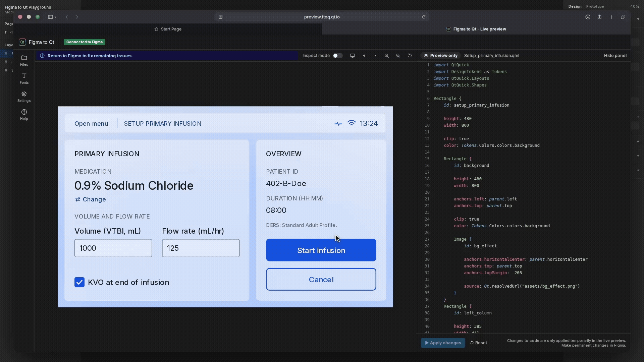
Task: Click Apply changes button
Action: point(443,343)
